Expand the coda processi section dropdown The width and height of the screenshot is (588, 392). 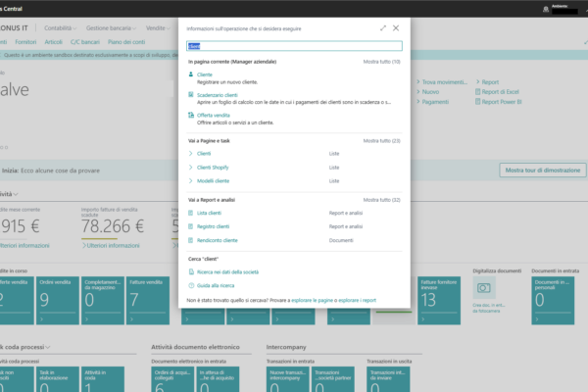(48, 347)
